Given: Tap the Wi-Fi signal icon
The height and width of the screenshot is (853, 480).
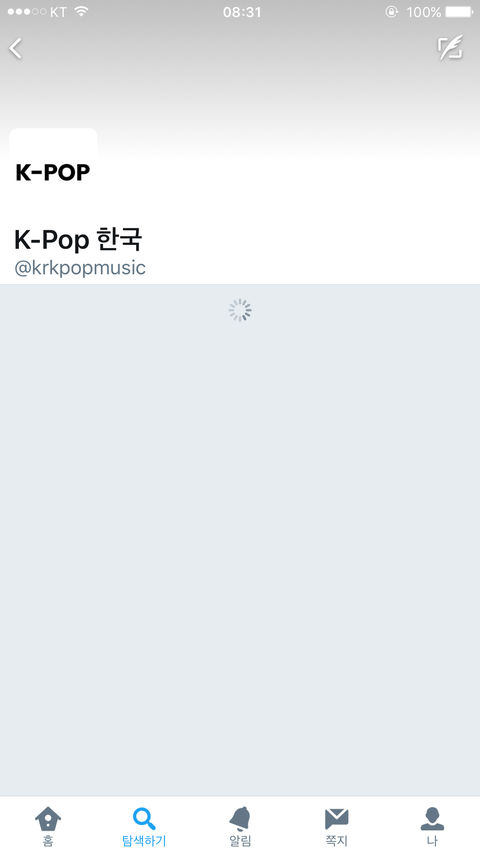Looking at the screenshot, I should (82, 11).
